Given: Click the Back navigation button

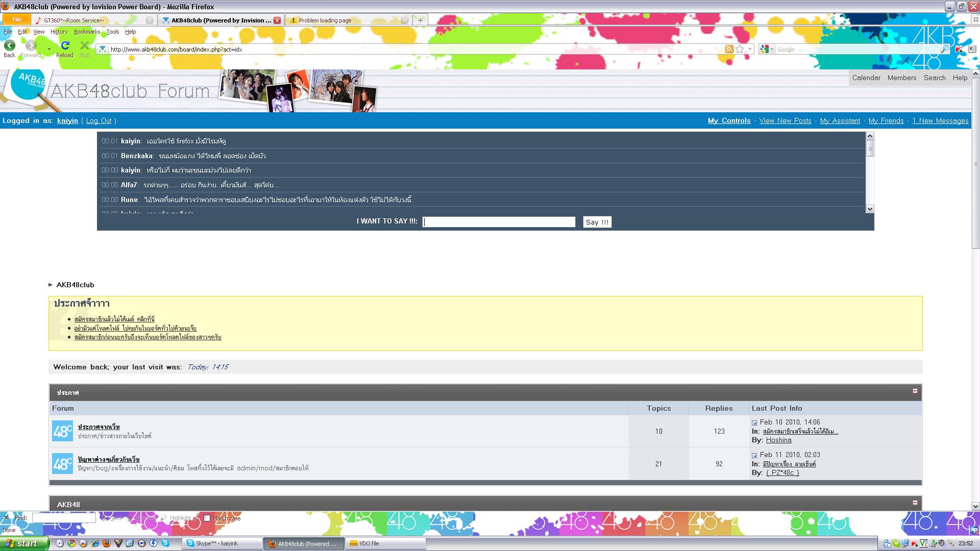Looking at the screenshot, I should click(x=9, y=46).
